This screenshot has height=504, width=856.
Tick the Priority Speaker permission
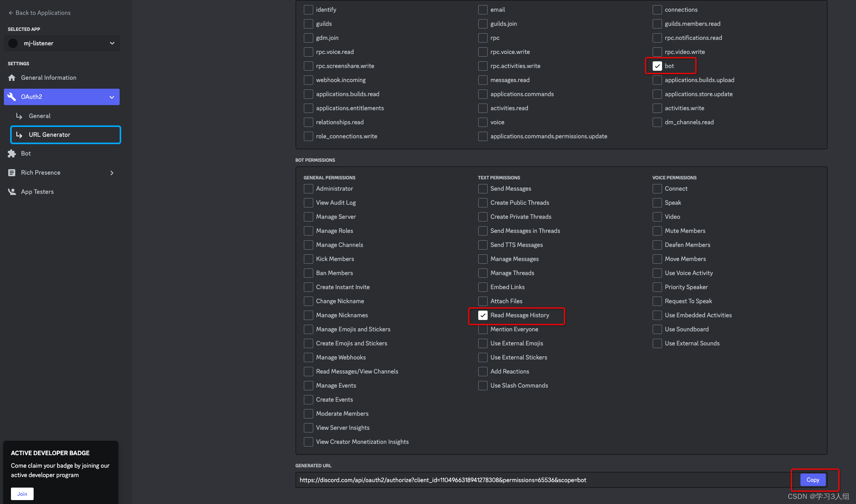pyautogui.click(x=657, y=287)
